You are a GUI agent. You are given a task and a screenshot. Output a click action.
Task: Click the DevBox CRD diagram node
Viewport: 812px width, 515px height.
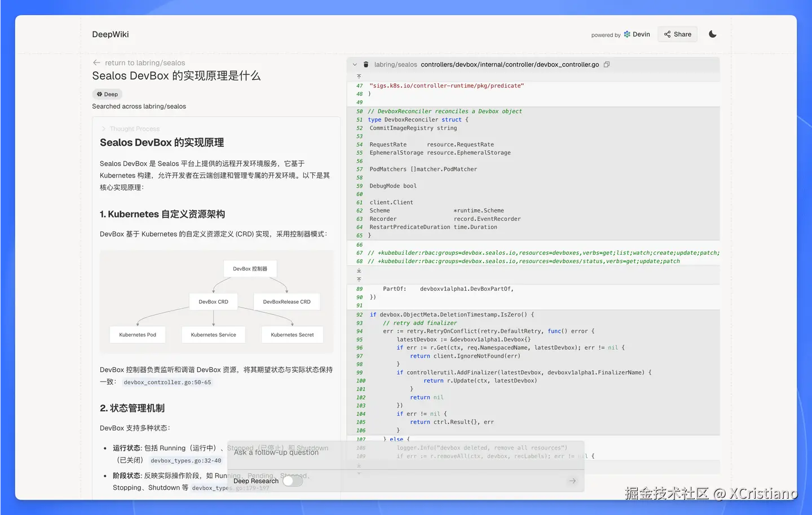click(214, 302)
